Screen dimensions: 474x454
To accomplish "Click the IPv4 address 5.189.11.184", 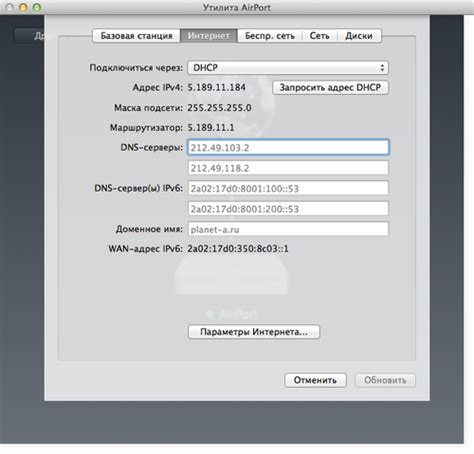I will [x=217, y=87].
